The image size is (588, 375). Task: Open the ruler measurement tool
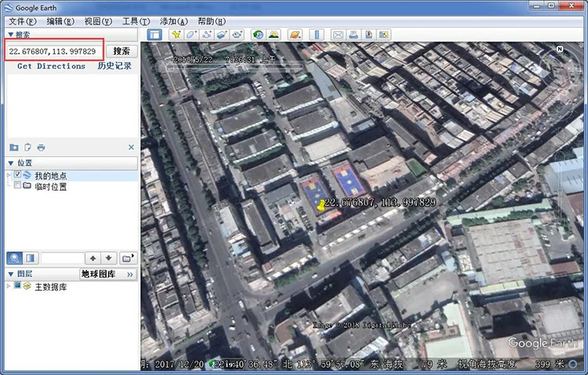pos(317,35)
